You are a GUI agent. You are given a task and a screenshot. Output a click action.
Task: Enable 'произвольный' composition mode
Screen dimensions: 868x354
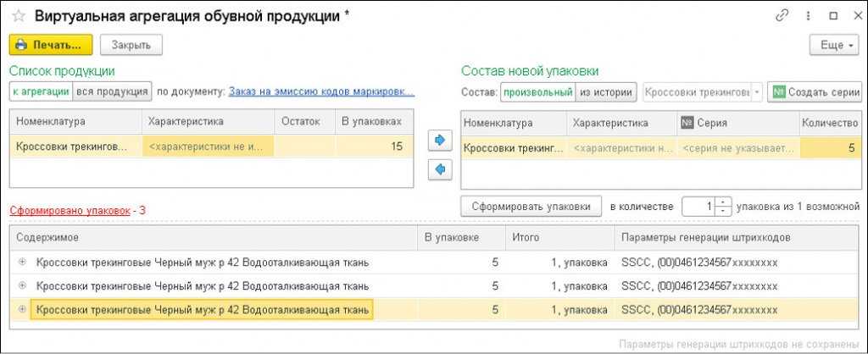[538, 91]
